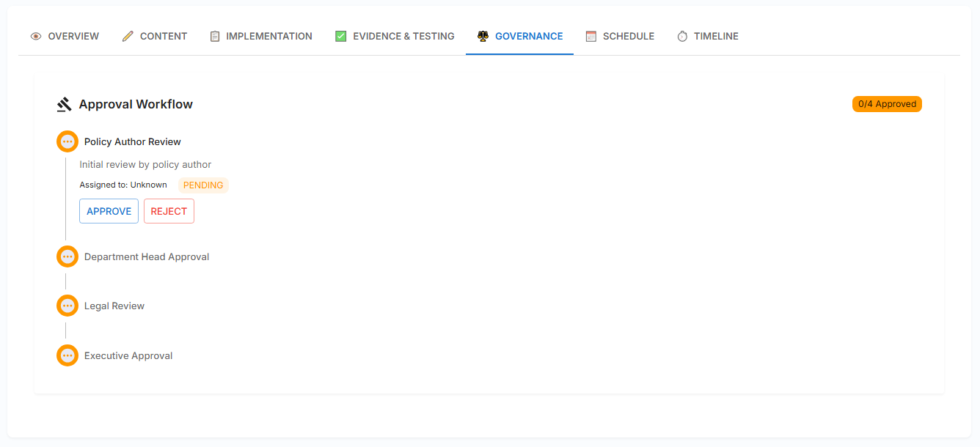
Task: Expand the Executive Approval step
Action: pos(128,355)
